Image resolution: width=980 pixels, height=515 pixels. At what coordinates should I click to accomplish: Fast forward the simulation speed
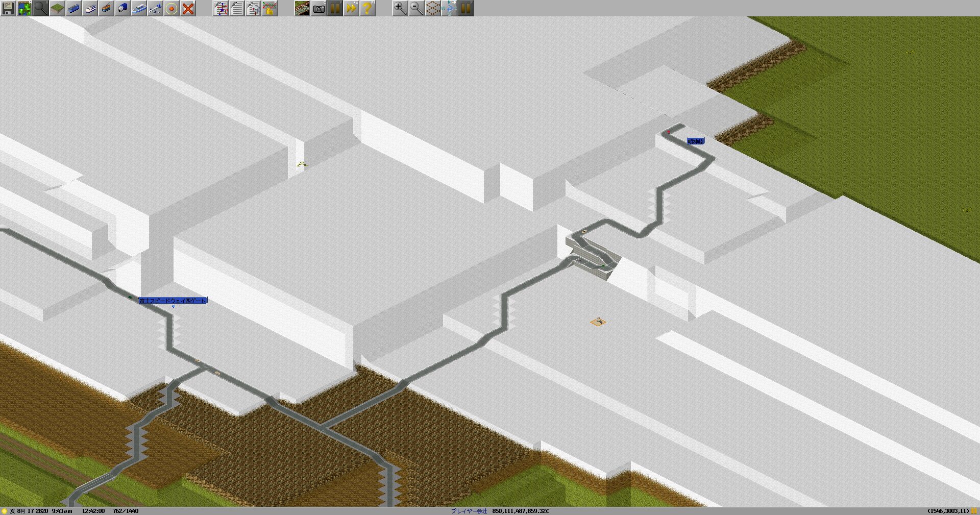point(351,8)
